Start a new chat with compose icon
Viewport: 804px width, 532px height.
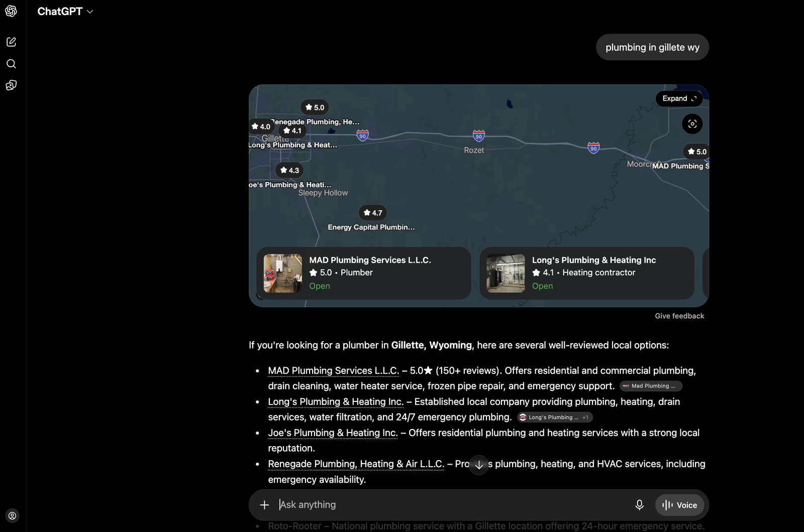click(11, 42)
